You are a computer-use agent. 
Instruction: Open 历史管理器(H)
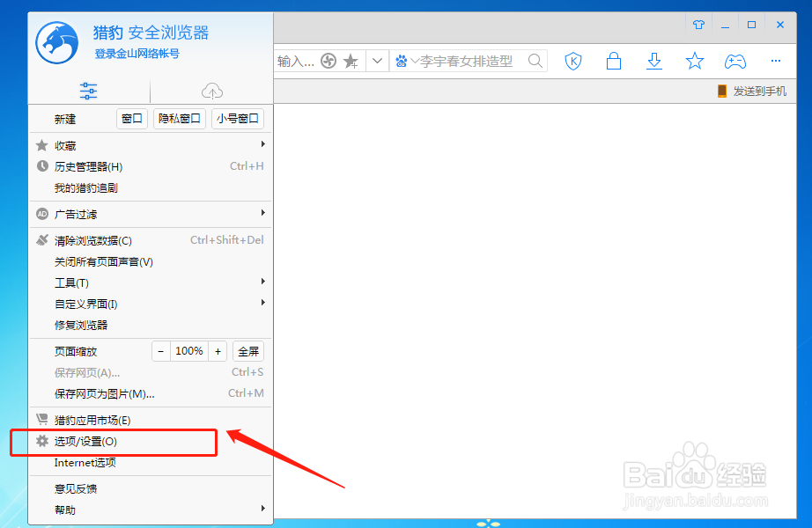click(x=151, y=166)
